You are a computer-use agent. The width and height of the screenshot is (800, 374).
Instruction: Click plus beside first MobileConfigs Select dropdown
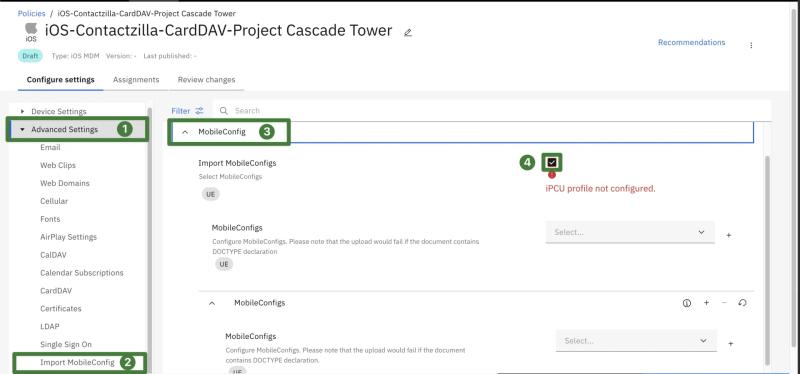click(x=729, y=235)
